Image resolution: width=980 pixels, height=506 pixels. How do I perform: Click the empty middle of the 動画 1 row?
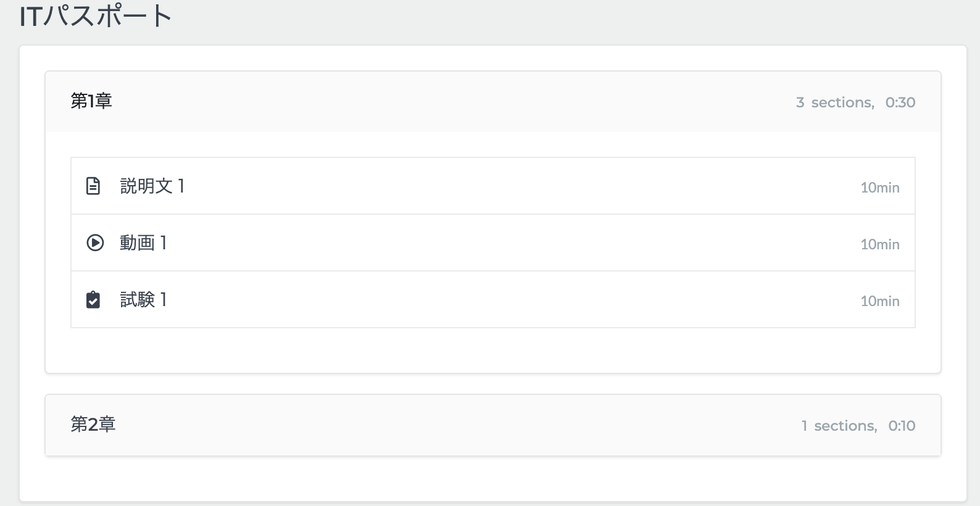[494, 243]
